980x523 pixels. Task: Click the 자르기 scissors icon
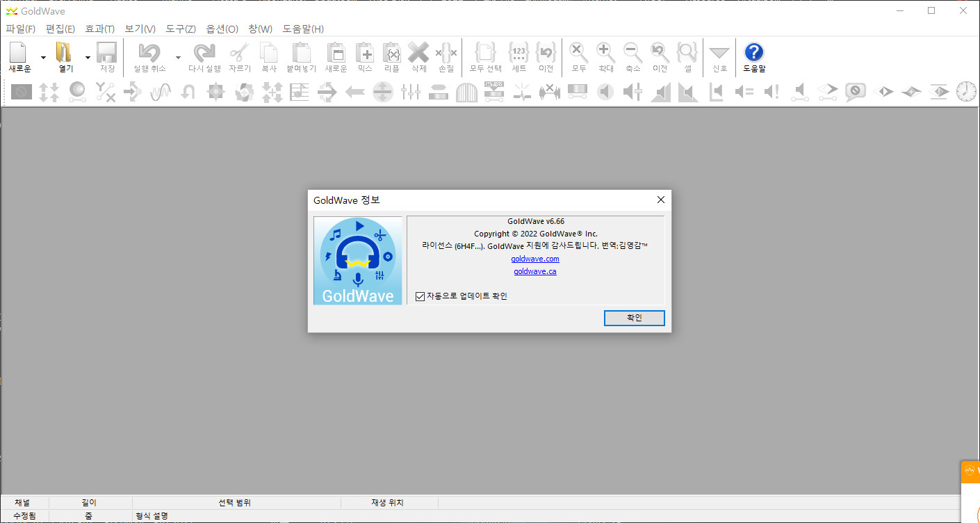[x=239, y=52]
